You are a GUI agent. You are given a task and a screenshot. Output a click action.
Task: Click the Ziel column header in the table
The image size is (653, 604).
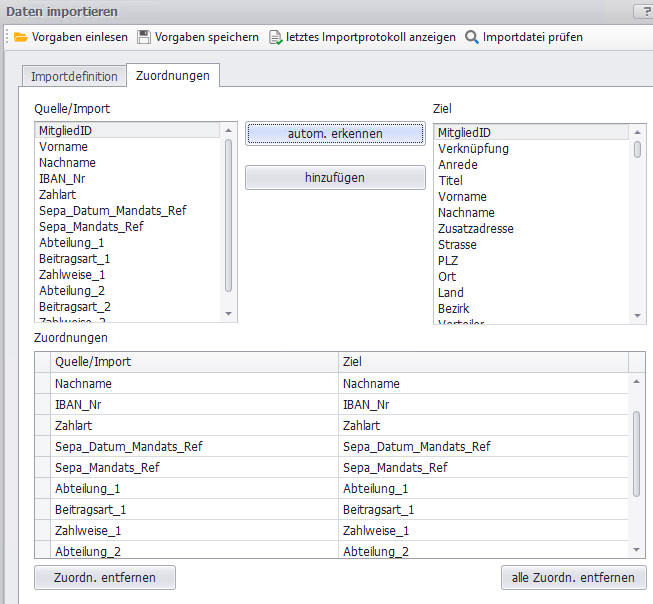coord(484,361)
